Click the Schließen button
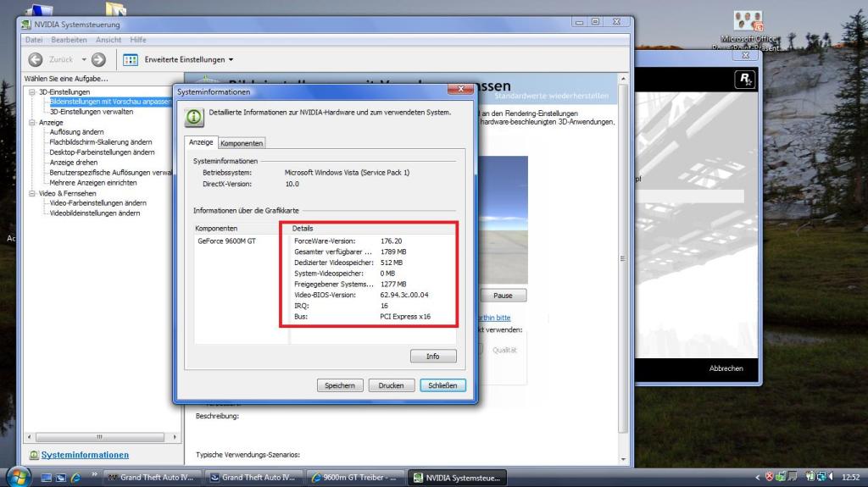The width and height of the screenshot is (868, 487). pyautogui.click(x=442, y=385)
